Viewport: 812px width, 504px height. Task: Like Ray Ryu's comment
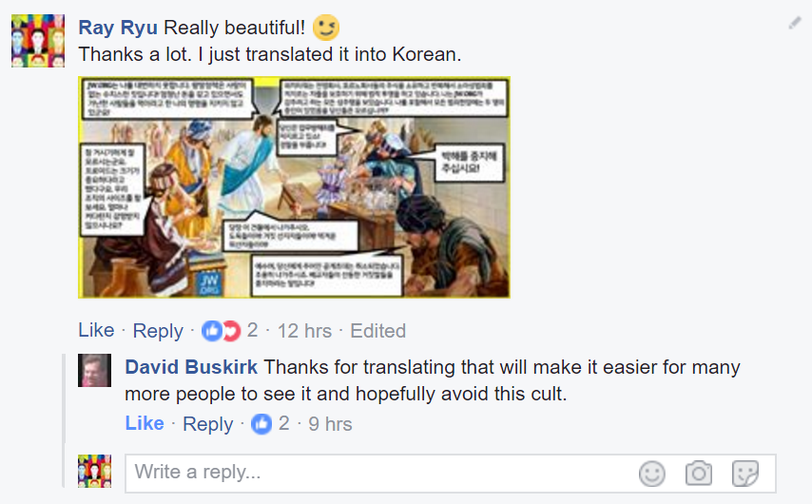(x=96, y=330)
